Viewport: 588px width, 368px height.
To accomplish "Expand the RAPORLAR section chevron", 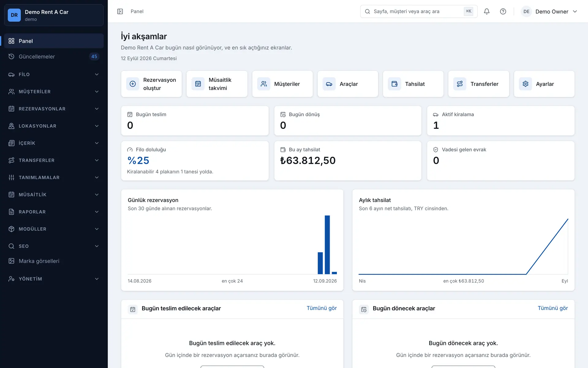I will (97, 212).
